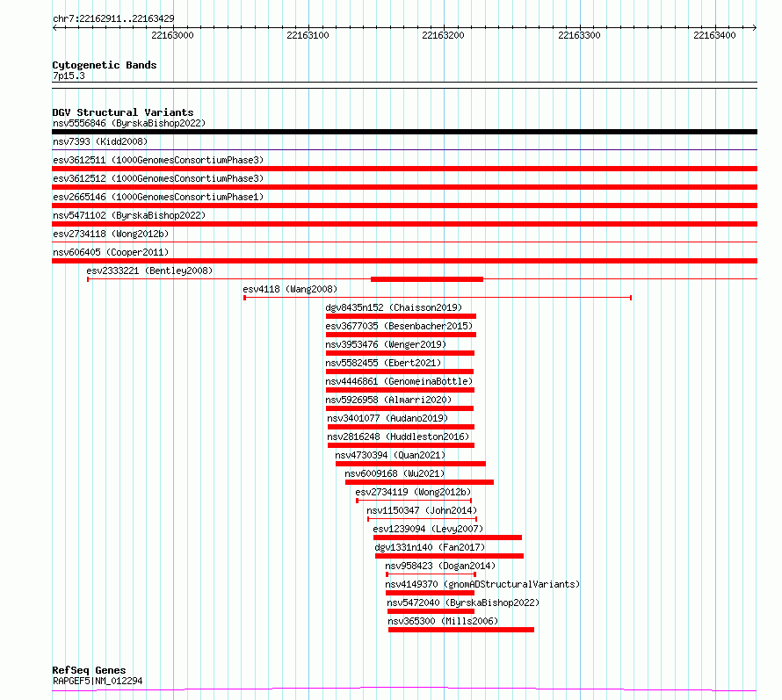Click esv2333221 (Bentley2008) label
Image resolution: width=782 pixels, height=700 pixels.
(149, 271)
